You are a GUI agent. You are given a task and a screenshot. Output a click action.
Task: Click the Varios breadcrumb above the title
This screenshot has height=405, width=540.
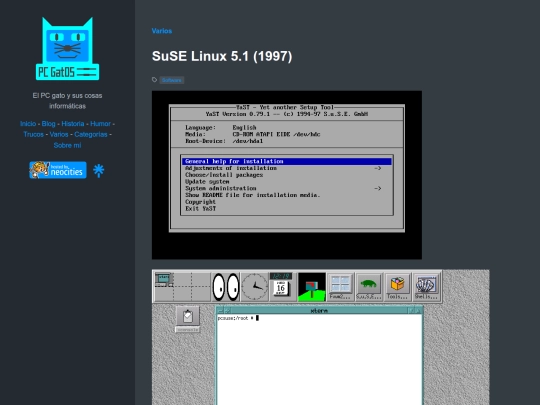162,31
